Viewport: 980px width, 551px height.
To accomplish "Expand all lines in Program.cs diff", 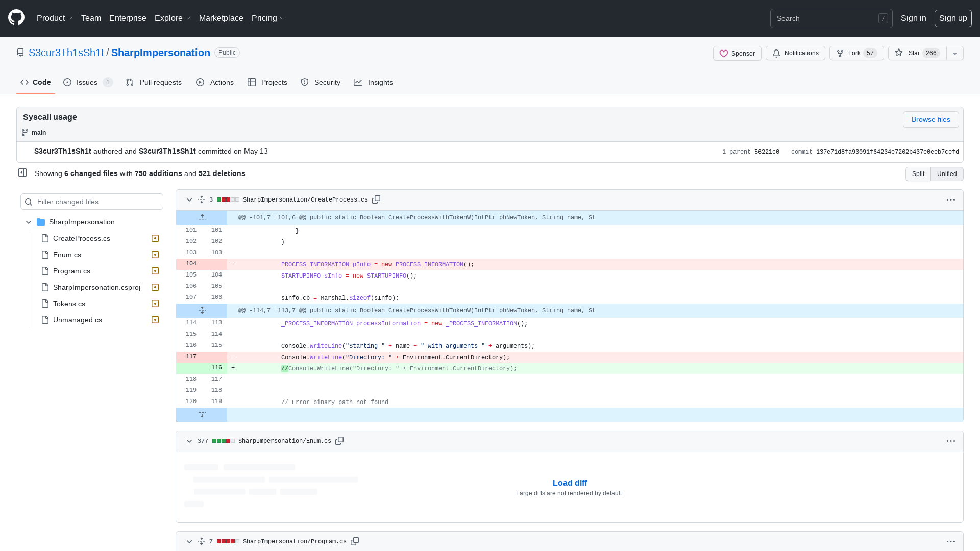I will tap(202, 541).
